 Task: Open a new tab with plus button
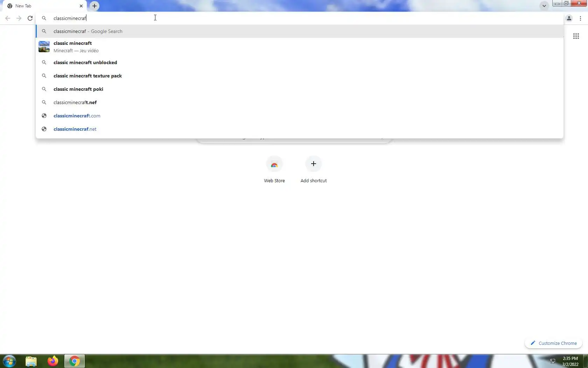[94, 6]
